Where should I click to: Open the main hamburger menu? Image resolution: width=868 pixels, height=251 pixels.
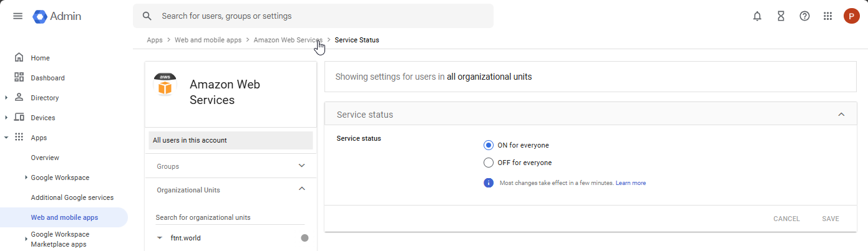pyautogui.click(x=17, y=16)
